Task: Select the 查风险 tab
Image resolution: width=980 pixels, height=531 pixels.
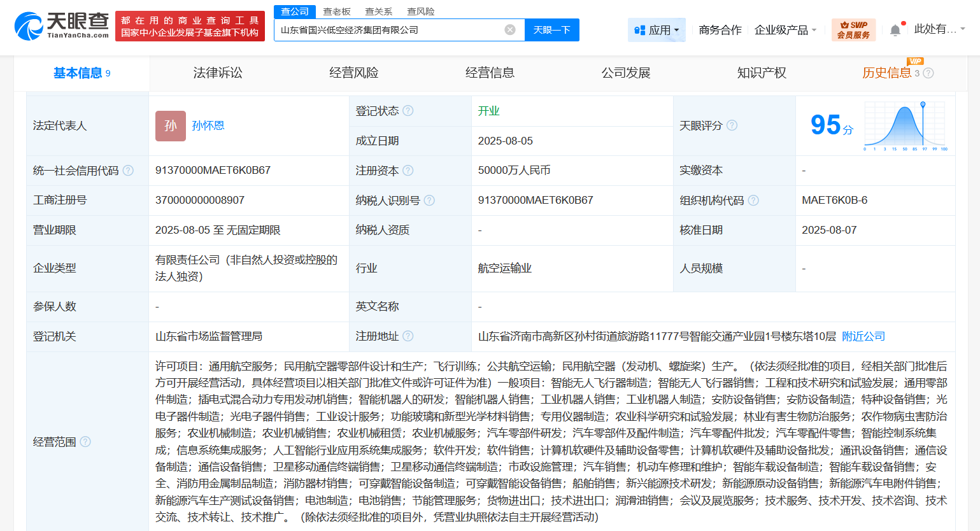Action: click(420, 11)
